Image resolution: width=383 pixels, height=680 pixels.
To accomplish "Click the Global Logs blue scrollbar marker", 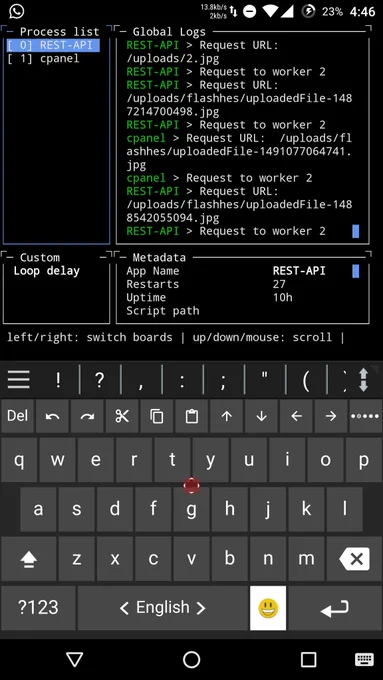I will coord(356,231).
